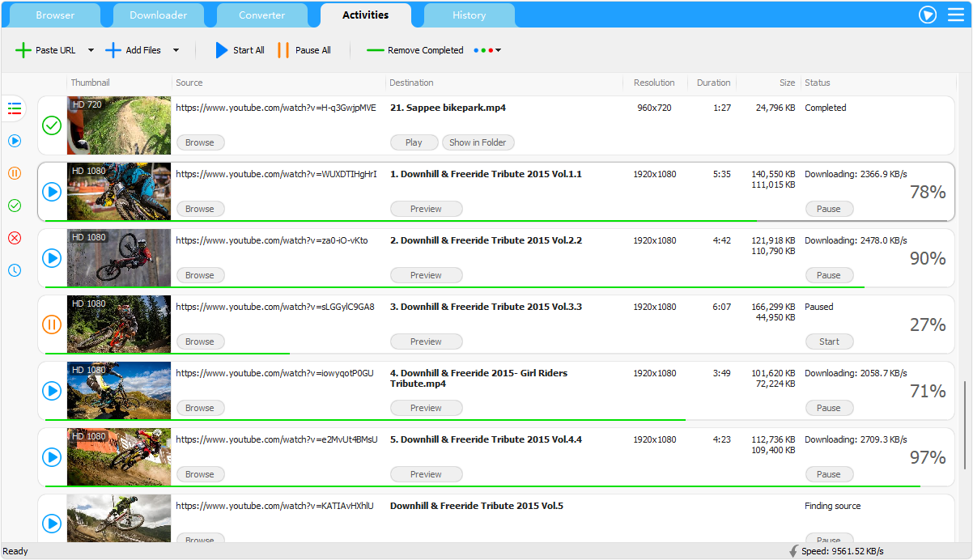The height and width of the screenshot is (560, 973).
Task: Toggle download state icon of Vol.2.2 row
Action: coord(52,258)
